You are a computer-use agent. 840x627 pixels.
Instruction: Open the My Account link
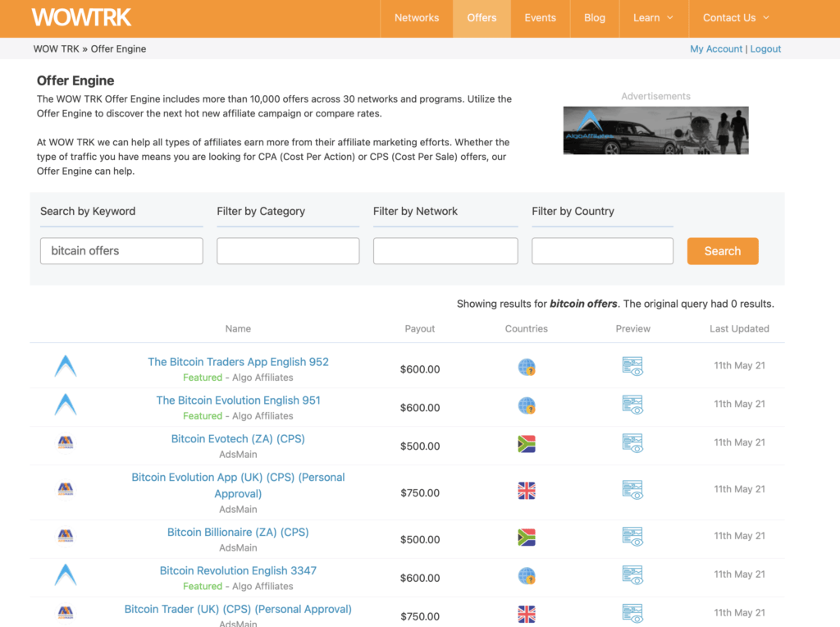(715, 49)
